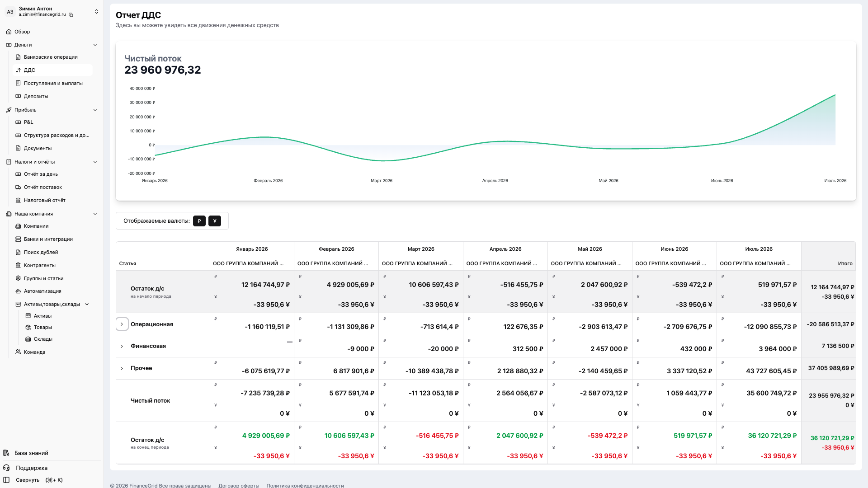Toggle the ¥ yuan currency display
The width and height of the screenshot is (868, 488).
click(x=215, y=221)
